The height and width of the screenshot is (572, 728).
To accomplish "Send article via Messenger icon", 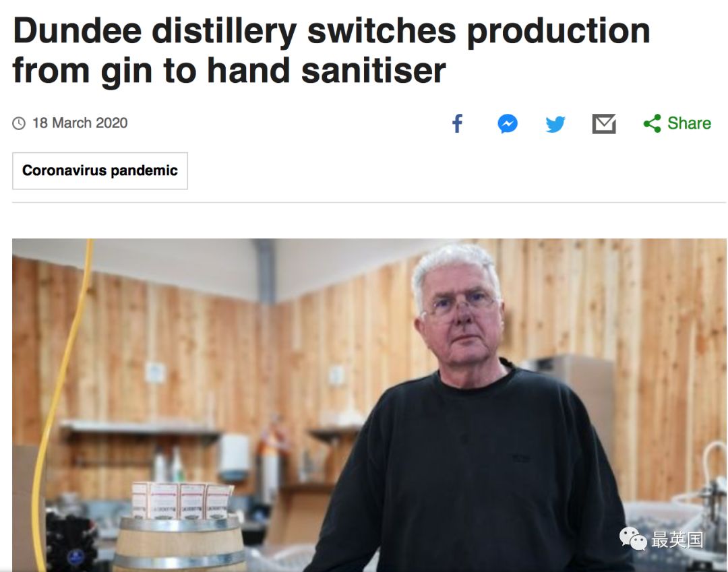I will [508, 123].
